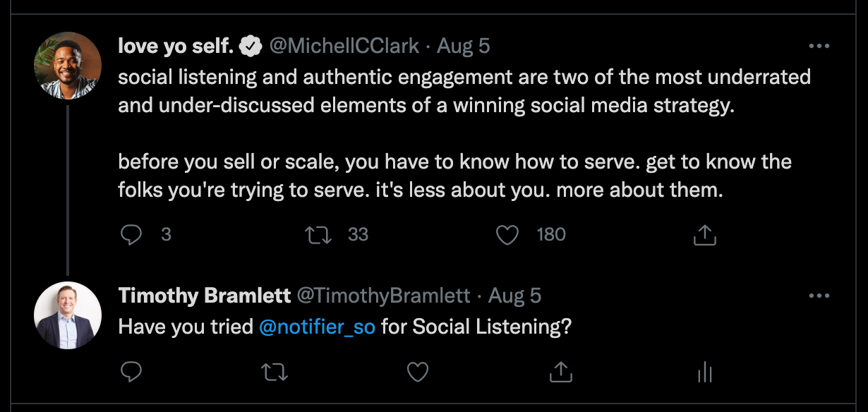Retweet Timothy Bramlett's reply
Image resolution: width=868 pixels, height=412 pixels.
coord(275,371)
